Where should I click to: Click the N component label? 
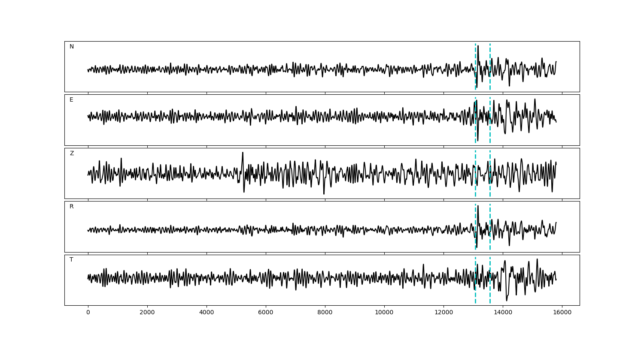tap(72, 47)
